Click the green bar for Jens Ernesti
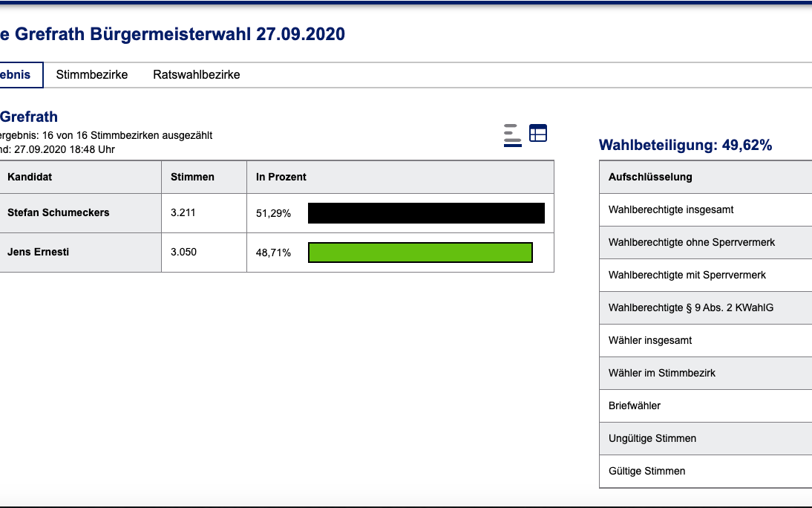 point(420,253)
